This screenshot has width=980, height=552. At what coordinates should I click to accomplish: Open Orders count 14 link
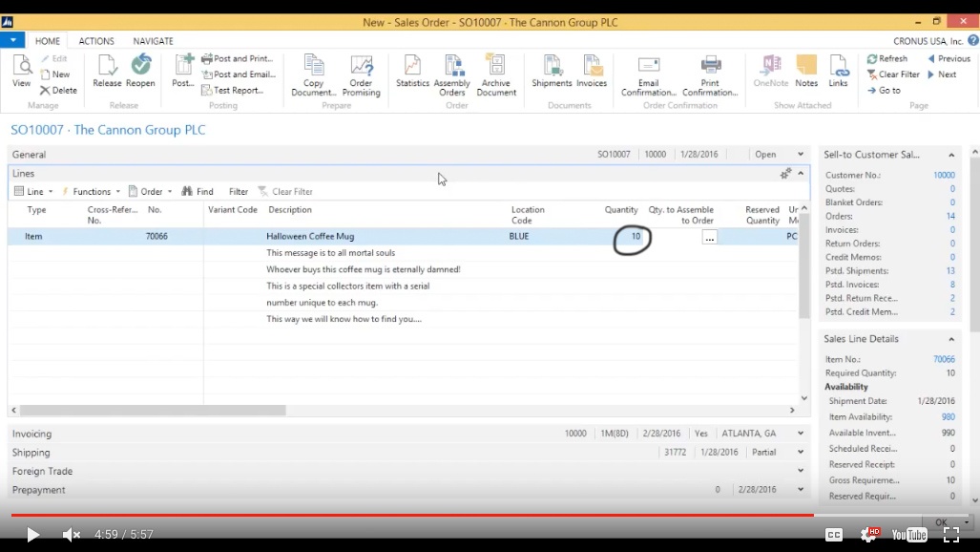tap(950, 216)
